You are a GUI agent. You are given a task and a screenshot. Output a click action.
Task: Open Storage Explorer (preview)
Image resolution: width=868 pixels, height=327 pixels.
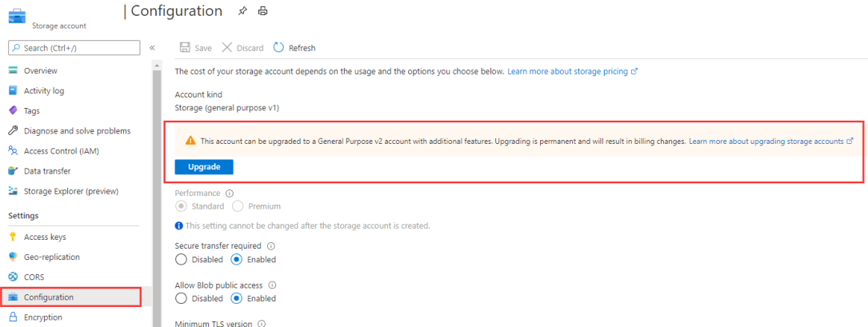(70, 191)
